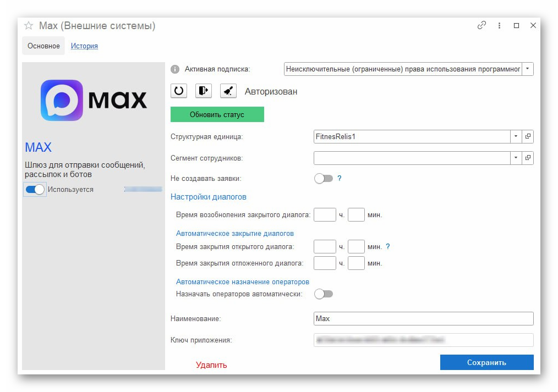This screenshot has width=558, height=392.
Task: Toggle the Используется switch off
Action: (x=35, y=190)
